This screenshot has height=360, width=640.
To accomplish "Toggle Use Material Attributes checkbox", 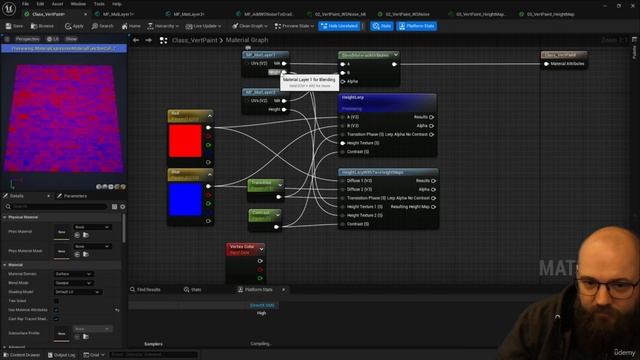I will [x=56, y=310].
